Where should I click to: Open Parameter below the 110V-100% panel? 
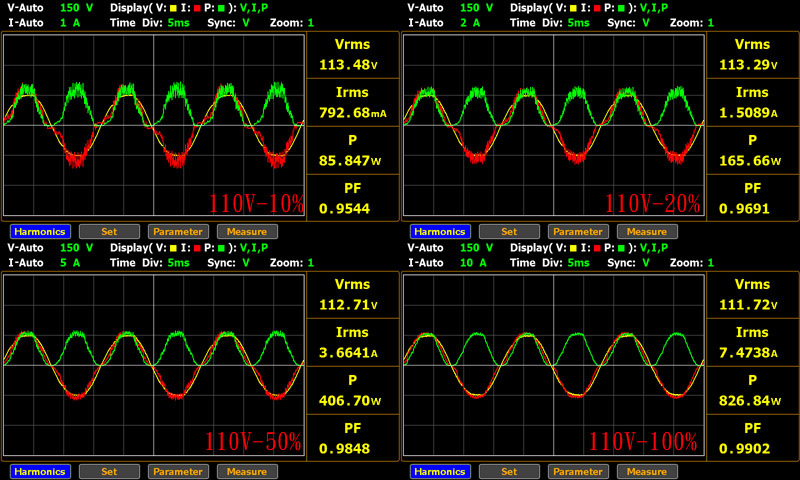coord(578,472)
